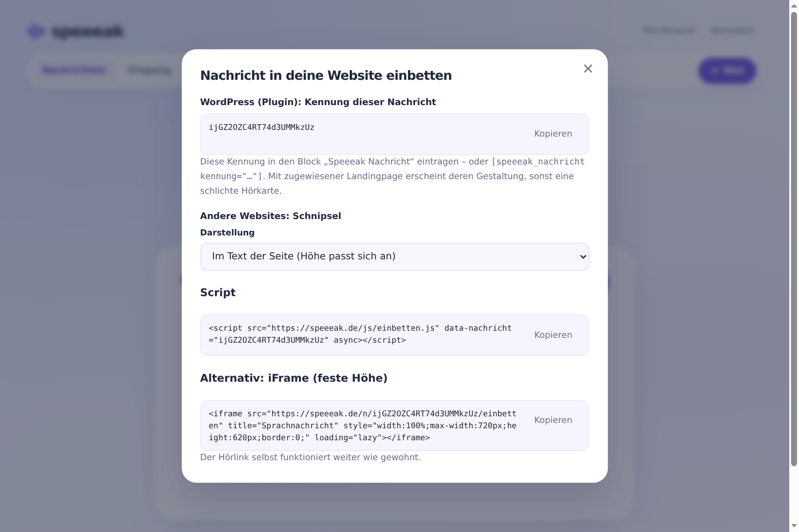This screenshot has width=799, height=532.
Task: Click the speeeak wordmark text in header
Action: coord(88,31)
